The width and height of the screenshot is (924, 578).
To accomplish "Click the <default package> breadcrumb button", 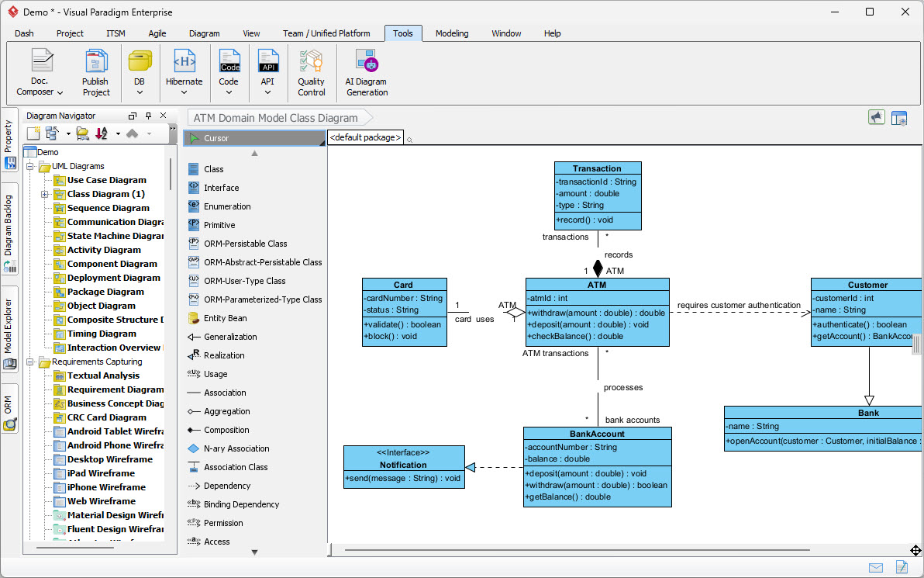I will (x=365, y=137).
